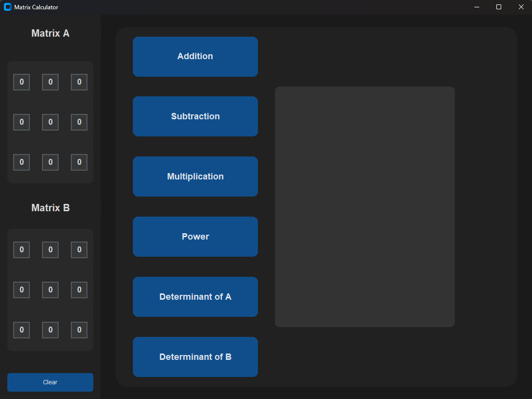Calculate Determinant of B

pos(195,357)
